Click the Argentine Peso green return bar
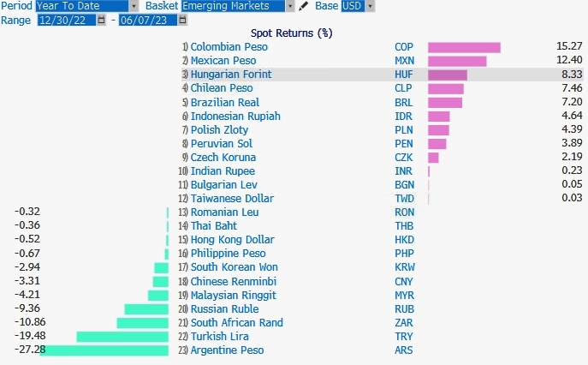Viewport: 588px width, 365px height. (x=104, y=350)
